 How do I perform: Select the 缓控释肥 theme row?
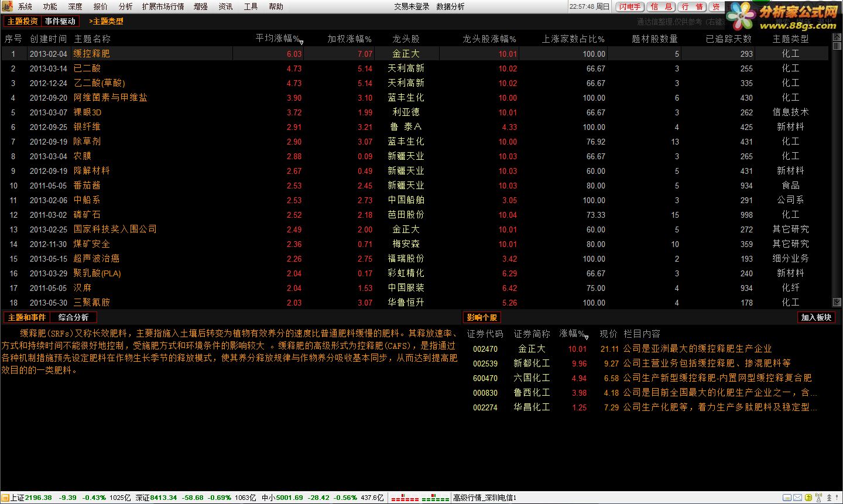[415, 54]
